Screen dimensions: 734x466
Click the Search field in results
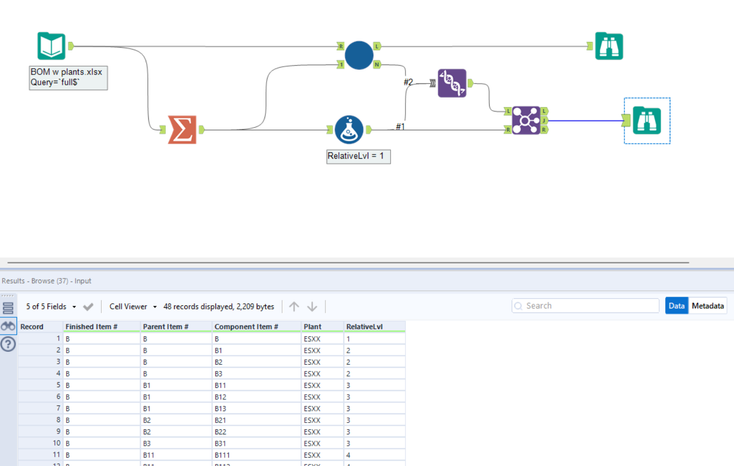pyautogui.click(x=586, y=306)
